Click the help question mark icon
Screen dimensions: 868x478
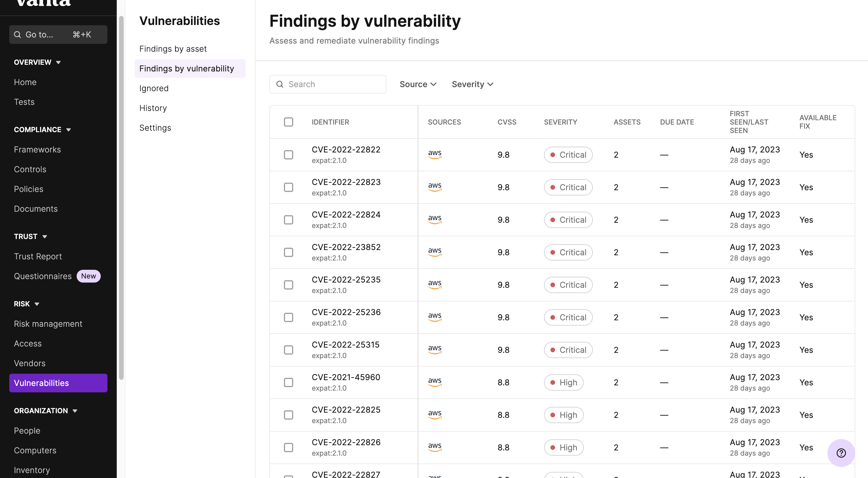click(x=841, y=453)
